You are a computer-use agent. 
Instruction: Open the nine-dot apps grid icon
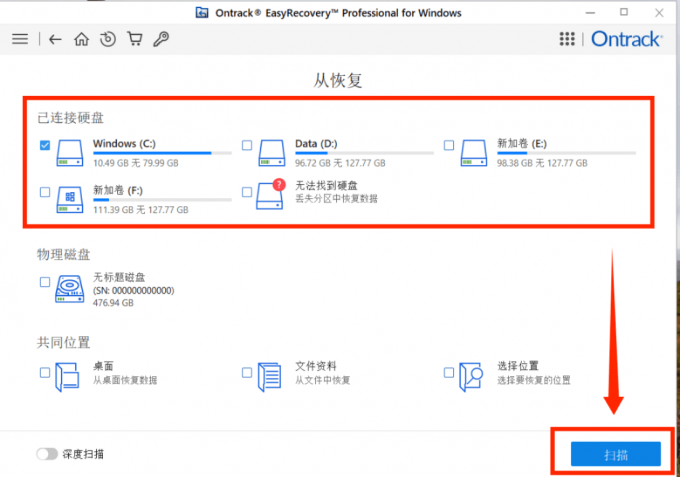click(x=567, y=39)
